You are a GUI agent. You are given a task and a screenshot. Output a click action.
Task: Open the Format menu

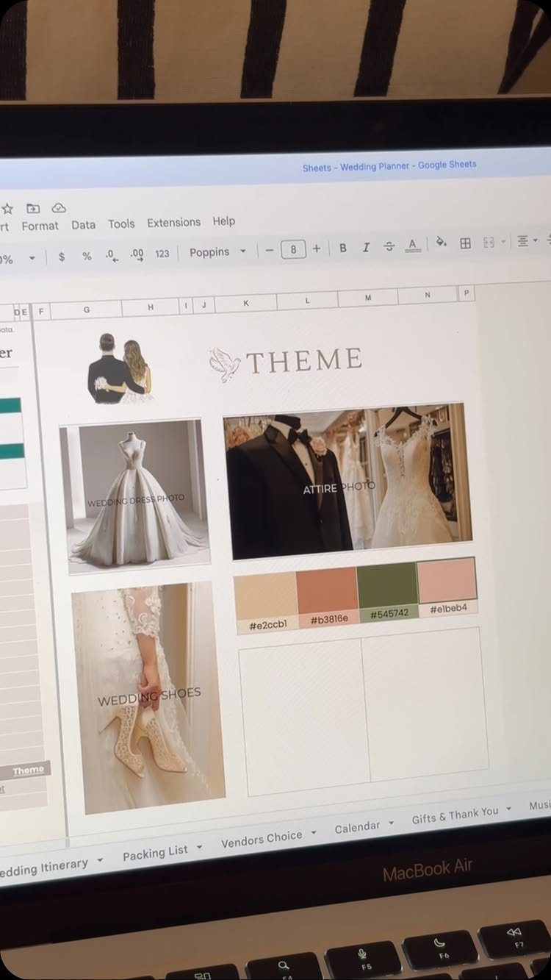(40, 226)
